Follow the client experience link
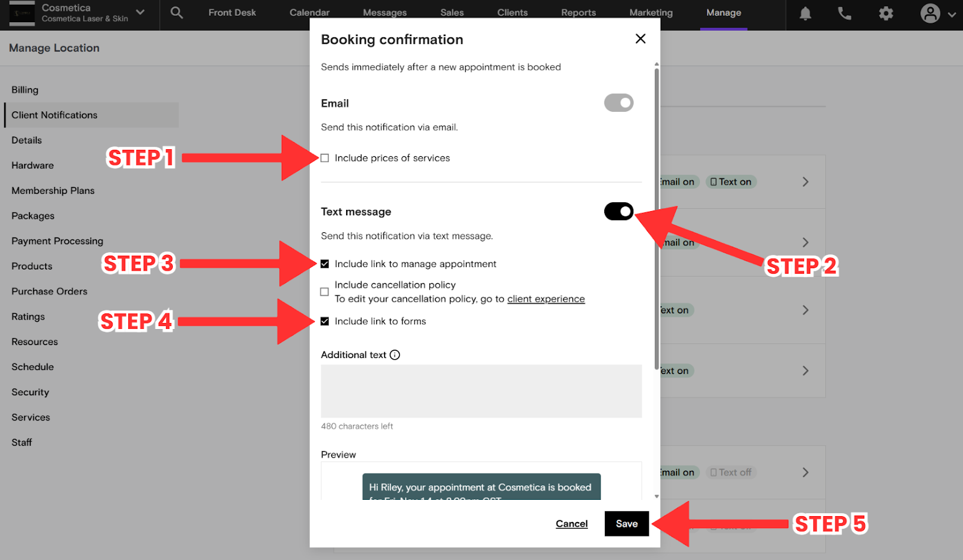The image size is (963, 560). 546,299
